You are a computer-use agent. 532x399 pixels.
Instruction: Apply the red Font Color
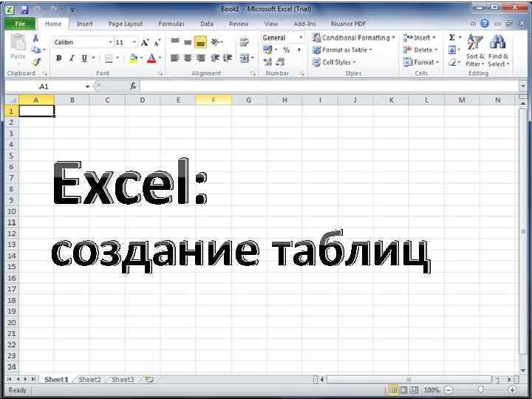151,58
